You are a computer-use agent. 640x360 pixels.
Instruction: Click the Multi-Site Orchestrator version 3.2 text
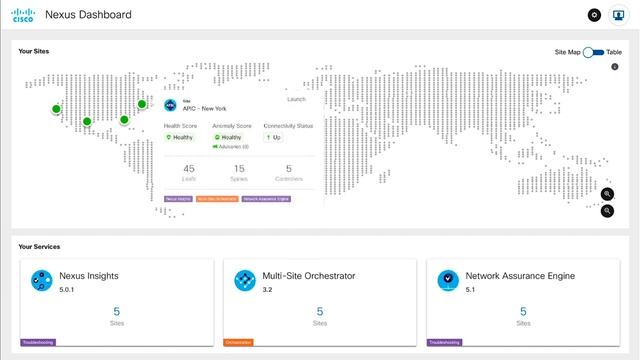pyautogui.click(x=267, y=289)
